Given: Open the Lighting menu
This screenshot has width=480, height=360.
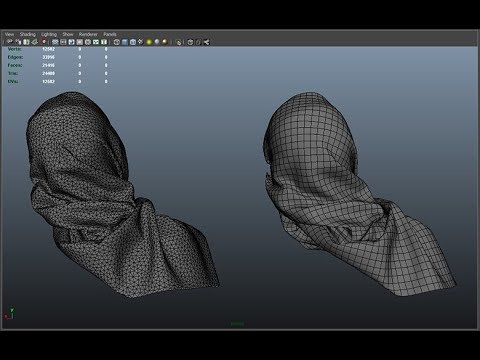Looking at the screenshot, I should pyautogui.click(x=49, y=34).
